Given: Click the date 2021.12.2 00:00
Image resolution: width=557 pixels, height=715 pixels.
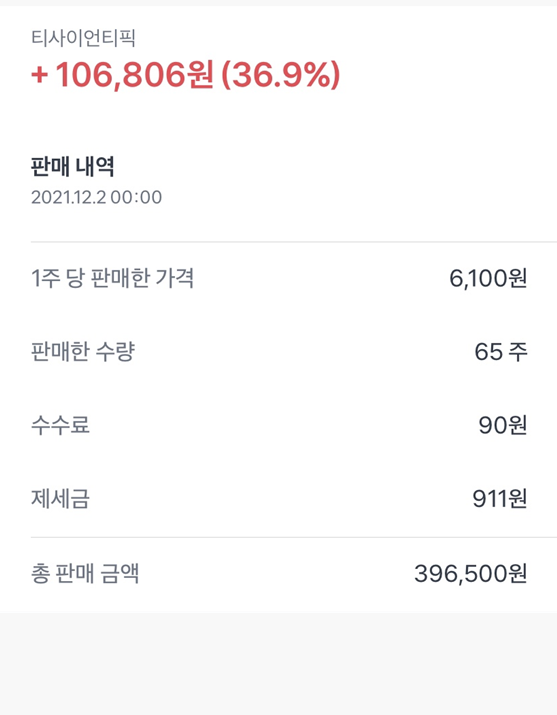Looking at the screenshot, I should (96, 197).
